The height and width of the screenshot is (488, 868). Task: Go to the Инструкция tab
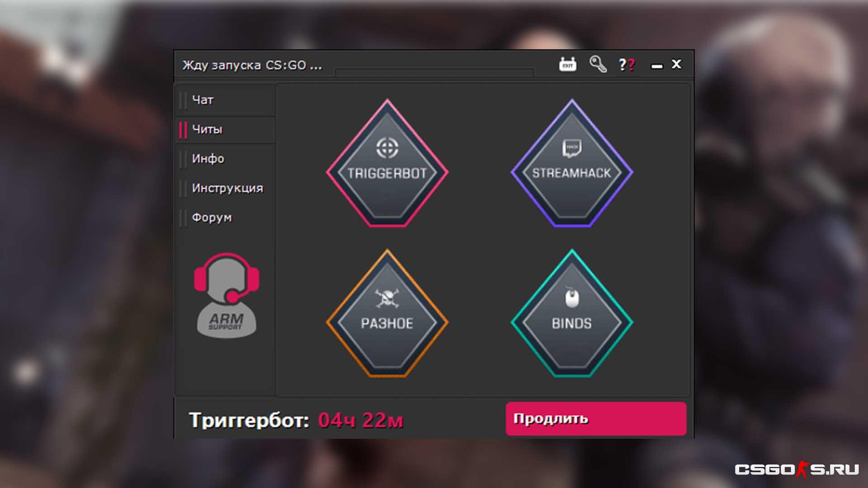[x=225, y=188]
